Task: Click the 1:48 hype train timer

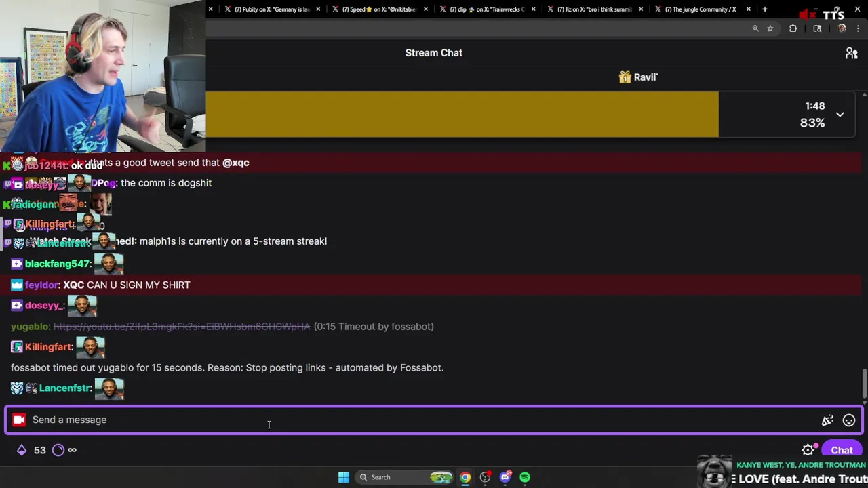Action: (815, 106)
